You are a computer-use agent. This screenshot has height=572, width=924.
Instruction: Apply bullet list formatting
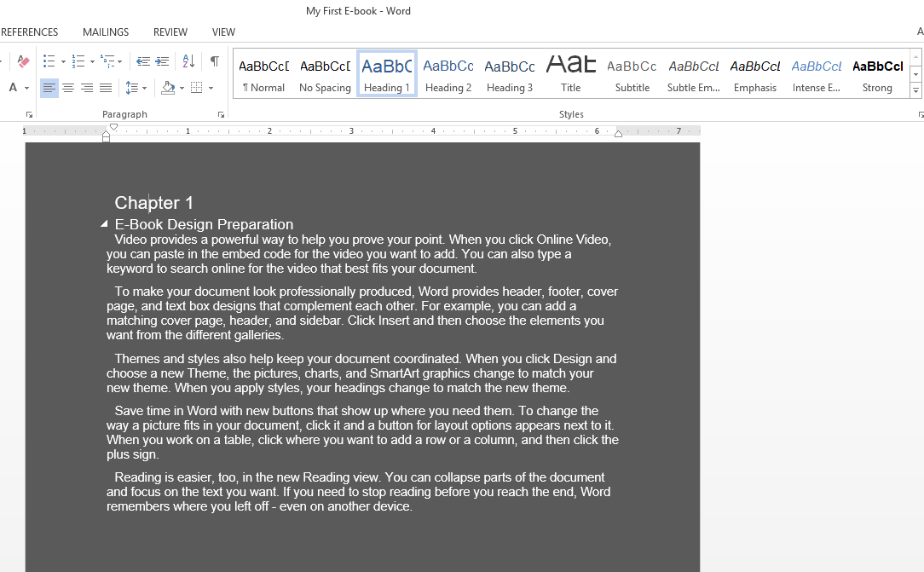49,61
